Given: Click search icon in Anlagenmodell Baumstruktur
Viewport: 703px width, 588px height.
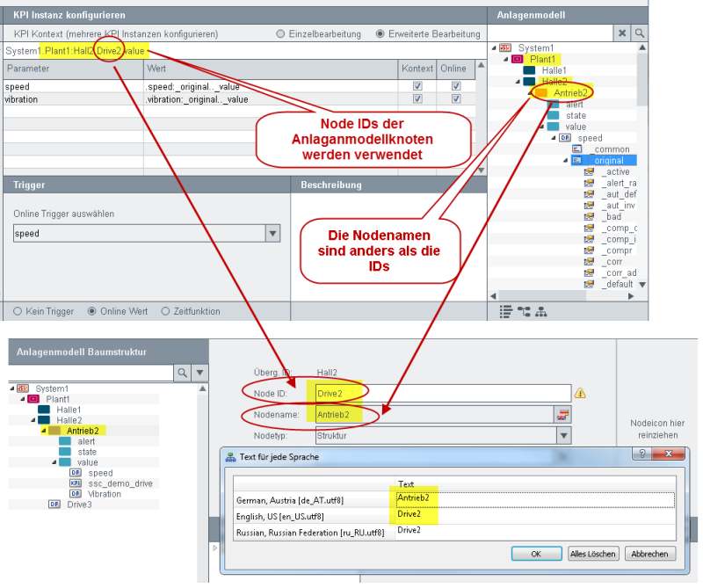Looking at the screenshot, I should pyautogui.click(x=183, y=373).
